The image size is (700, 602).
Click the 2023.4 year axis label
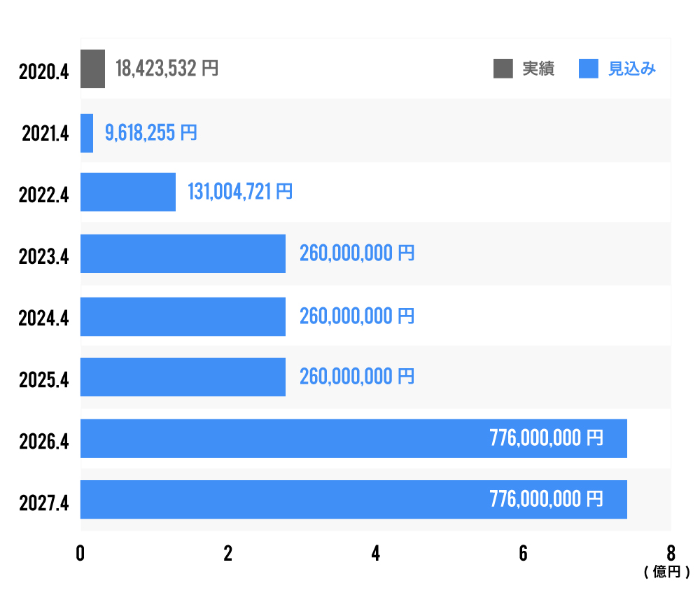(43, 256)
